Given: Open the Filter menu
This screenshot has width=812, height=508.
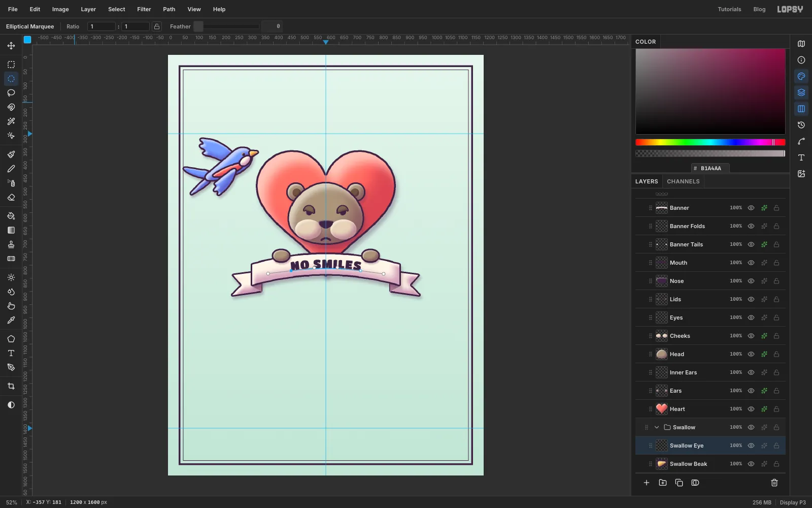Looking at the screenshot, I should click(x=144, y=9).
